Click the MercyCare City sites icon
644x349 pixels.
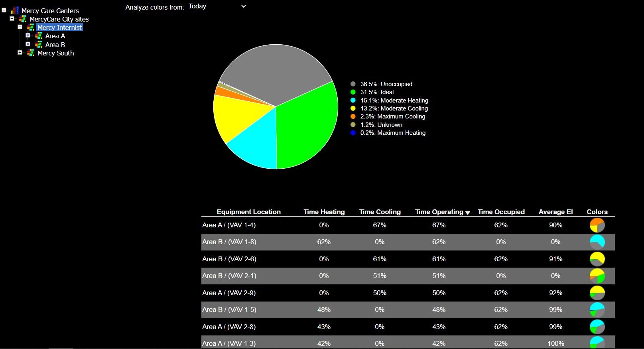click(x=23, y=19)
